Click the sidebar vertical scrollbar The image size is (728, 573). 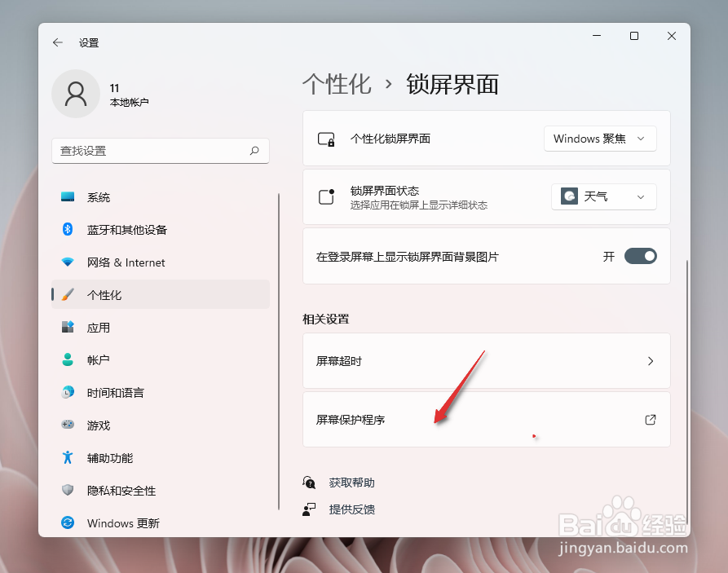point(279,351)
